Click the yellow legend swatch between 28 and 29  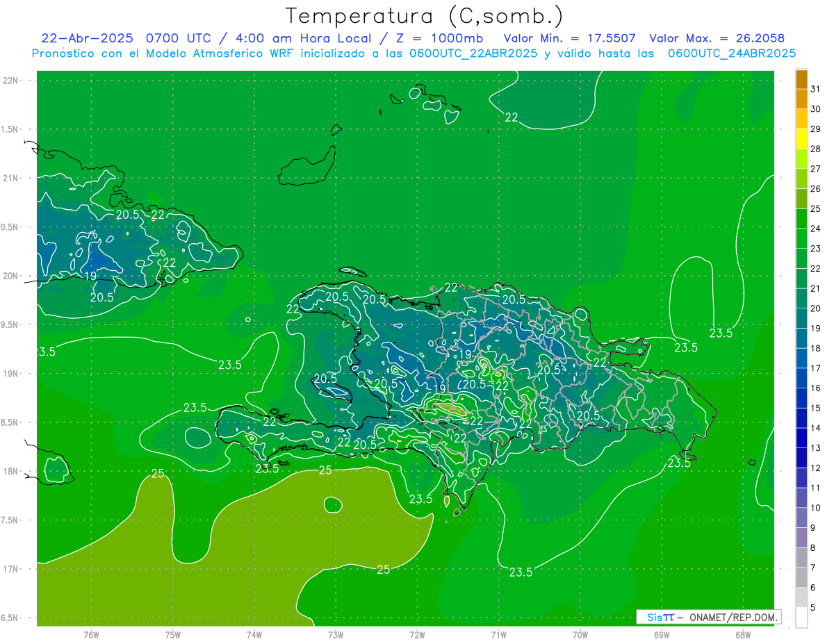(801, 139)
